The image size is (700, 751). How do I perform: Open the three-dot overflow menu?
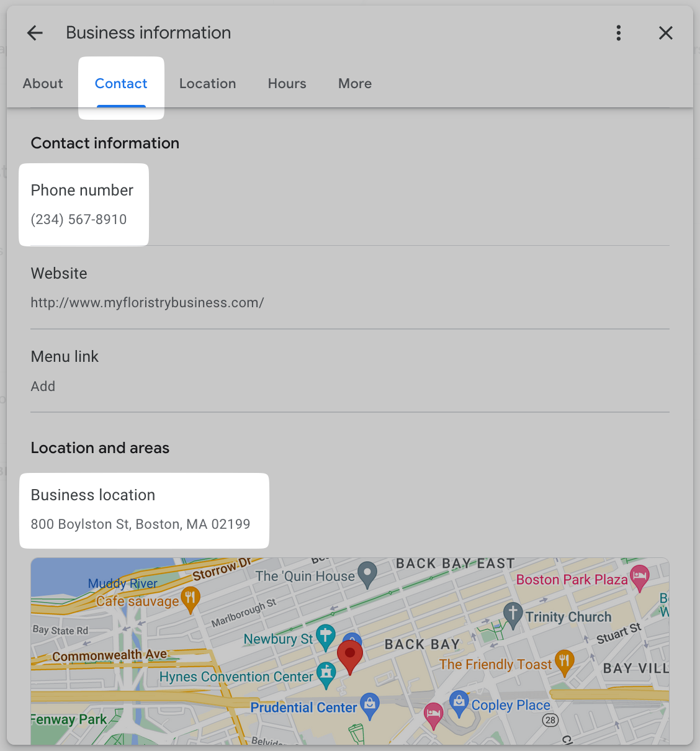point(619,33)
